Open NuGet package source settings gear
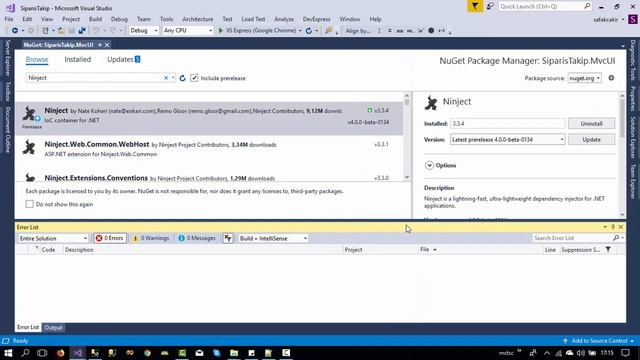This screenshot has width=640, height=360. [611, 78]
